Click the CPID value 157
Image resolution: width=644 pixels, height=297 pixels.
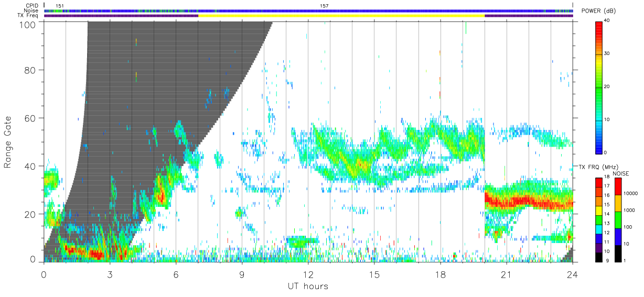(x=324, y=6)
